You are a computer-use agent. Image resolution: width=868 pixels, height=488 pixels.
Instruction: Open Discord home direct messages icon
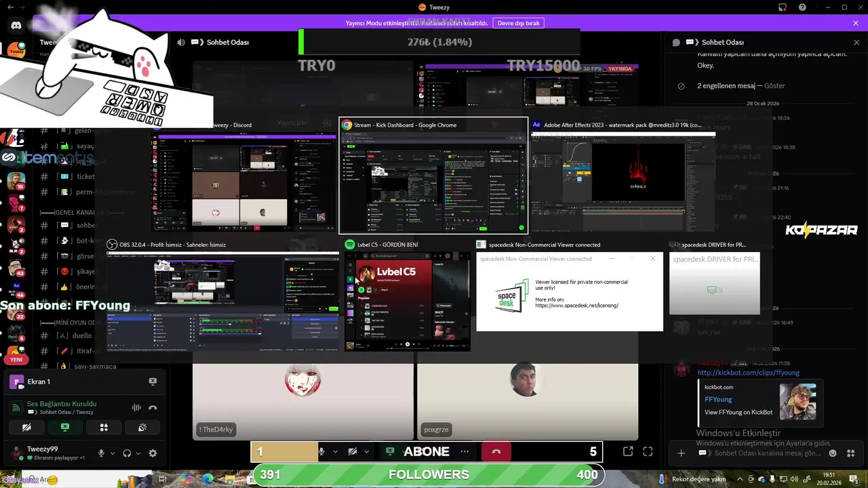(16, 26)
